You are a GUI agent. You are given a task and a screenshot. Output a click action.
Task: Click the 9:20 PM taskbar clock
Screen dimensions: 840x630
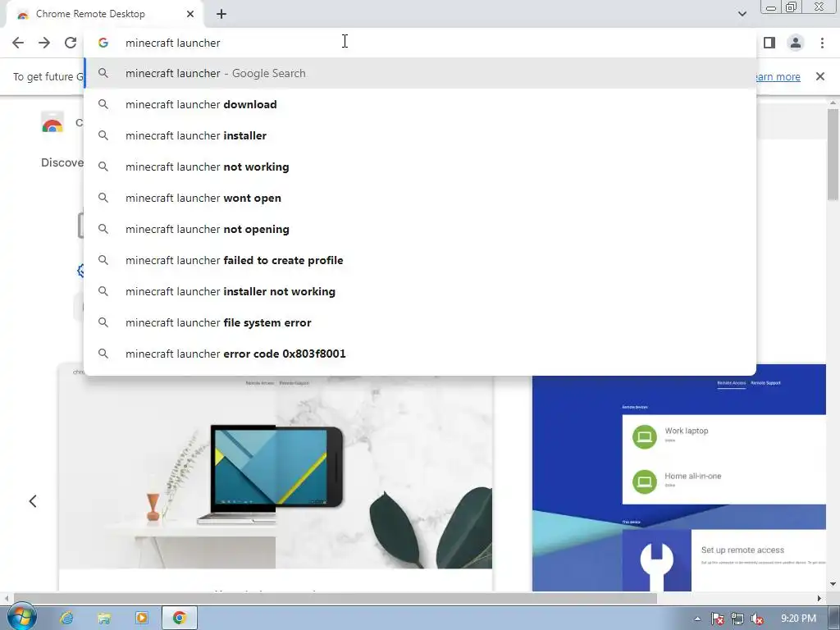tap(798, 619)
